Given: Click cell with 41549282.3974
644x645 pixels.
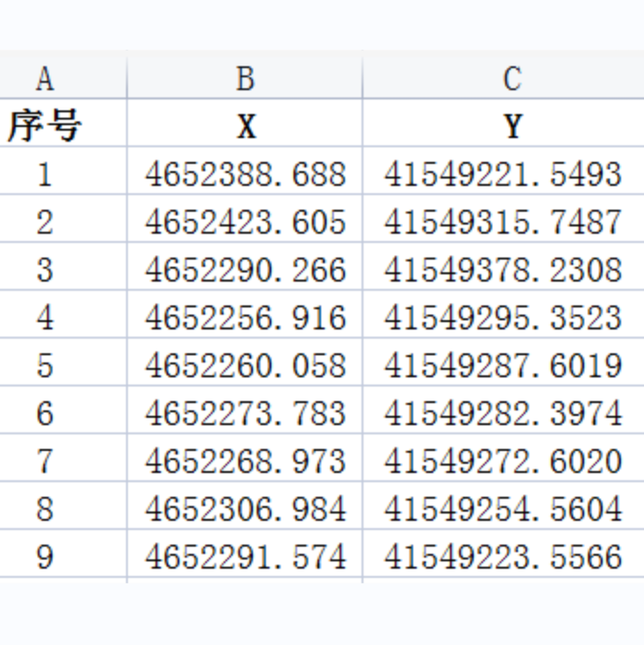Looking at the screenshot, I should tap(504, 409).
